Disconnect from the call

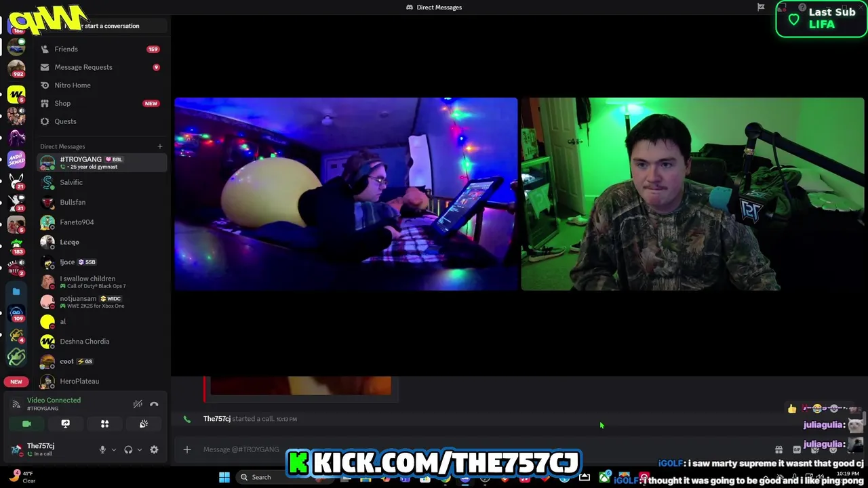click(x=154, y=404)
